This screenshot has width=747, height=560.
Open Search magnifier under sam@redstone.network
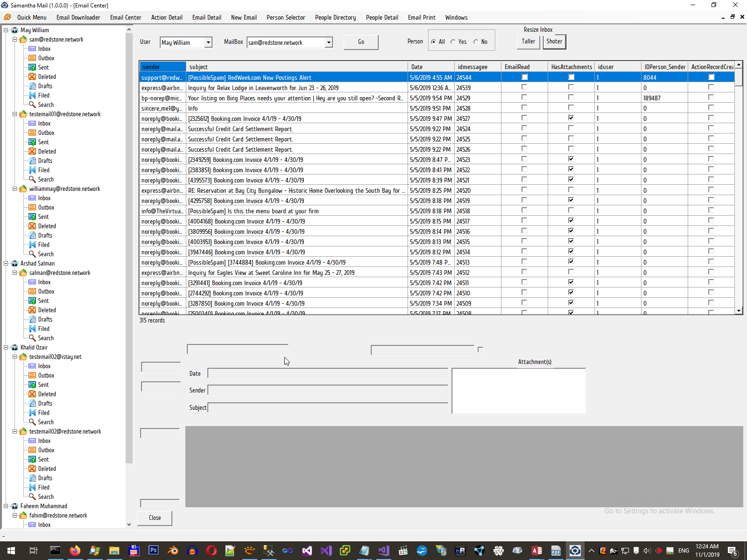click(x=32, y=105)
